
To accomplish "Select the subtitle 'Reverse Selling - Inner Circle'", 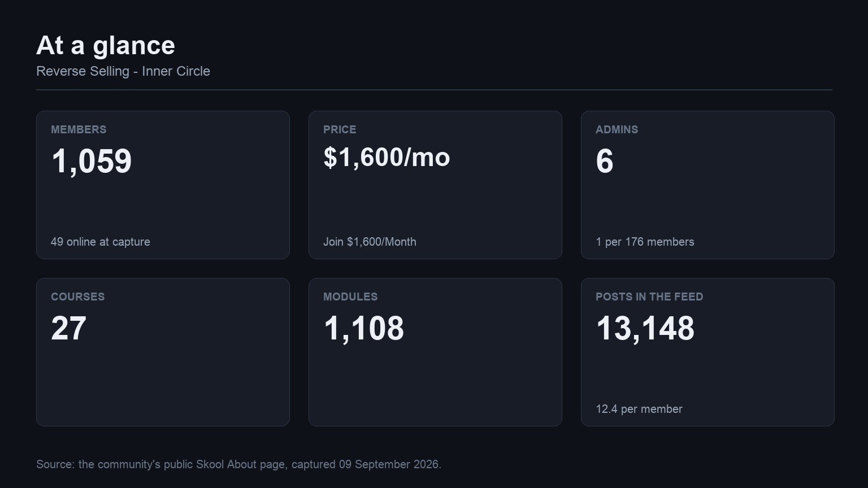I will point(123,71).
